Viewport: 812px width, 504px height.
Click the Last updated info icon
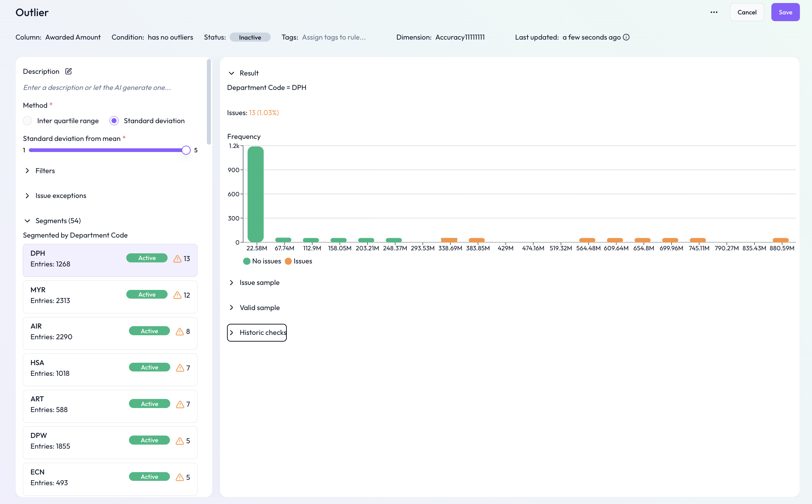click(x=626, y=37)
